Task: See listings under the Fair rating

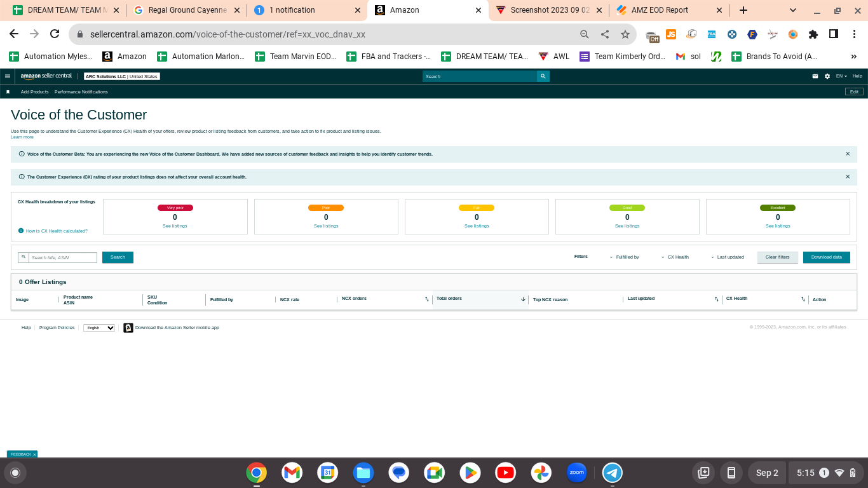Action: pos(477,226)
